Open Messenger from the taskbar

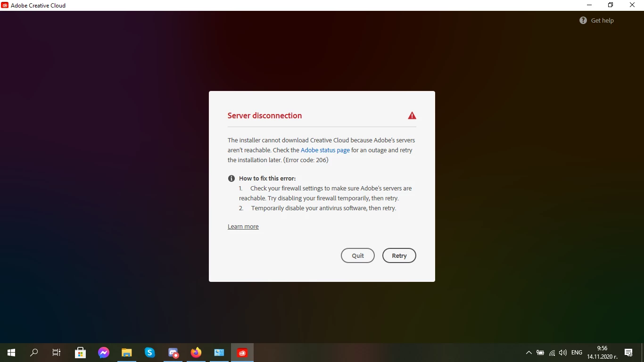click(x=104, y=353)
